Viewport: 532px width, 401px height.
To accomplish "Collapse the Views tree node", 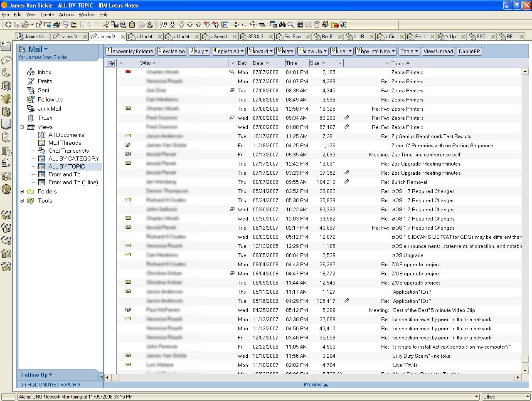I will 22,127.
